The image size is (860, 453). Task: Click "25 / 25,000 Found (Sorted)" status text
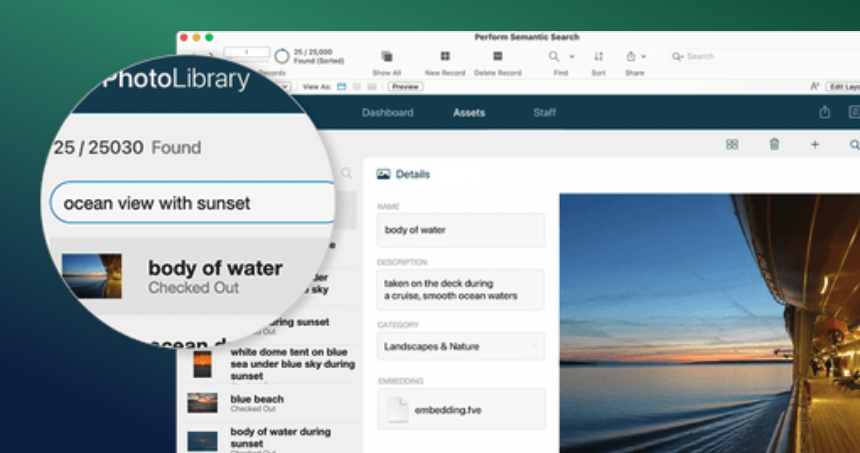click(x=319, y=56)
